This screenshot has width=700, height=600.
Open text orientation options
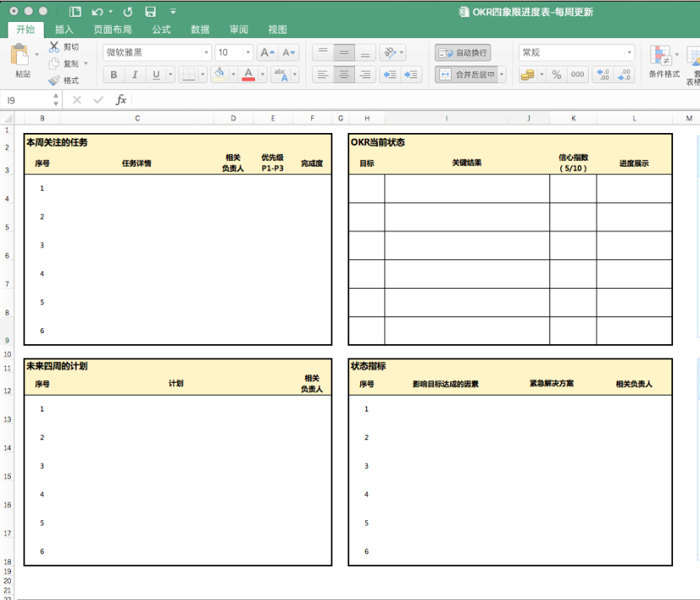[x=392, y=53]
